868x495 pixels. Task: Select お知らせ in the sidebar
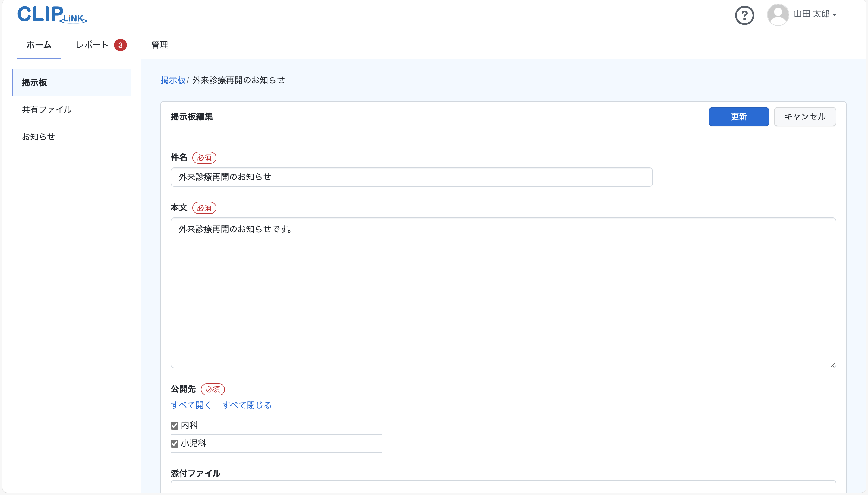[38, 137]
